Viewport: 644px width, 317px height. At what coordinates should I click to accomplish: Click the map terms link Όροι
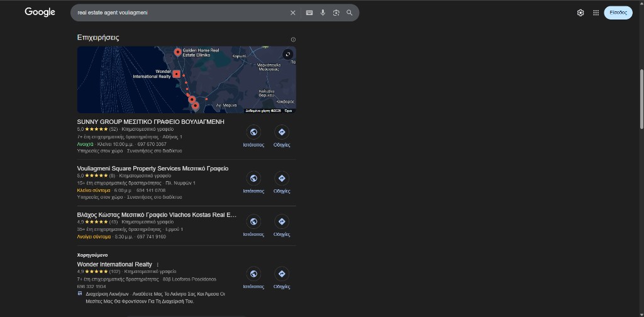click(x=288, y=111)
